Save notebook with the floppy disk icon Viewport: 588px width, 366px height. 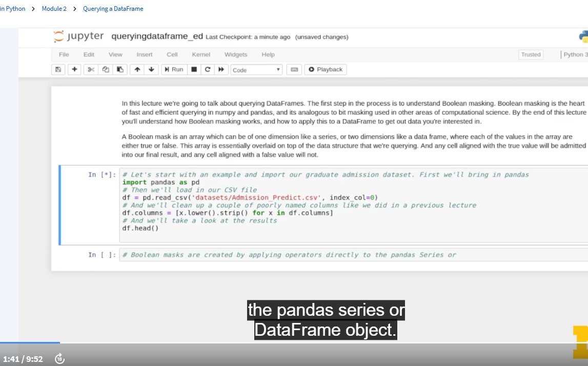click(58, 69)
